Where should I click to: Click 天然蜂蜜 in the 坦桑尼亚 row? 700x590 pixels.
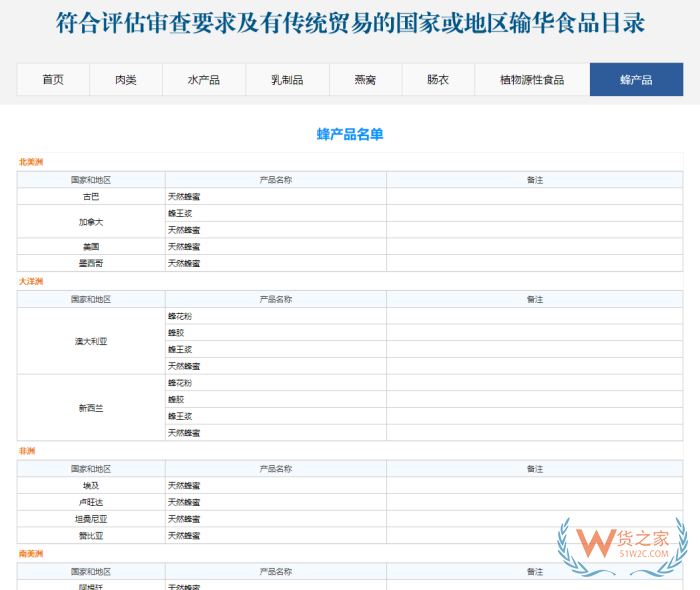[x=184, y=519]
